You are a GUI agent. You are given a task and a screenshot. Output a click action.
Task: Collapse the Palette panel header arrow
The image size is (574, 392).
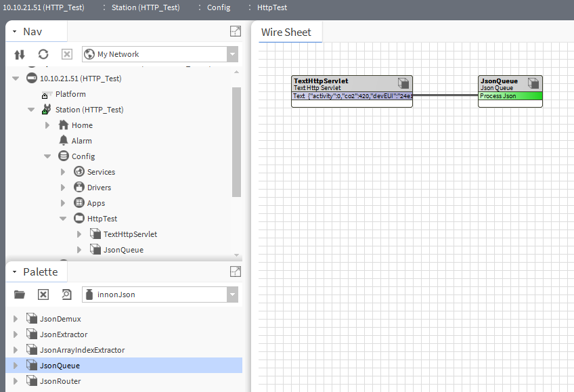point(15,272)
